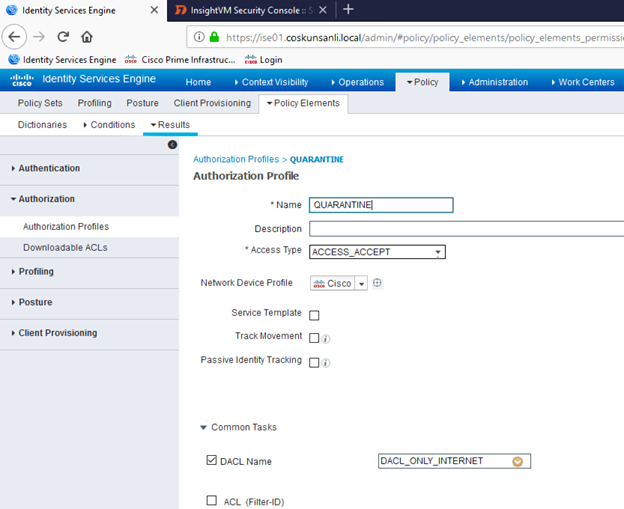Go to browser home page
This screenshot has height=509, width=624.
coord(87,37)
